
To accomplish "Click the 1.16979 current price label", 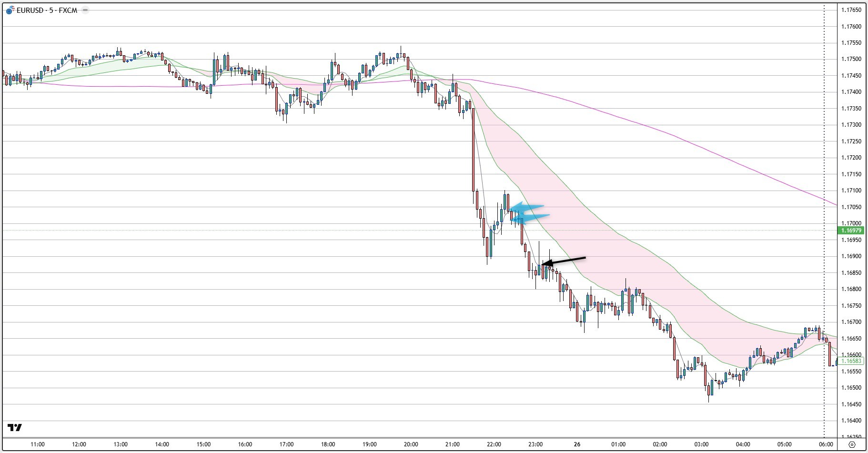I will [x=851, y=231].
